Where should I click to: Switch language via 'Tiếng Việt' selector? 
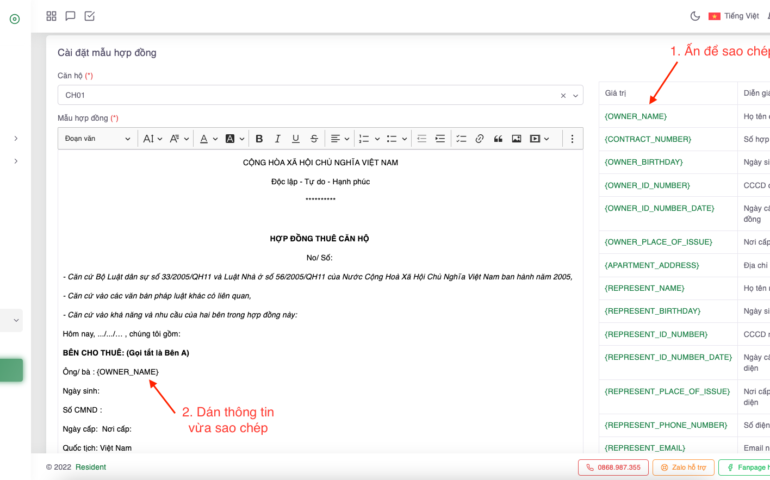[734, 16]
